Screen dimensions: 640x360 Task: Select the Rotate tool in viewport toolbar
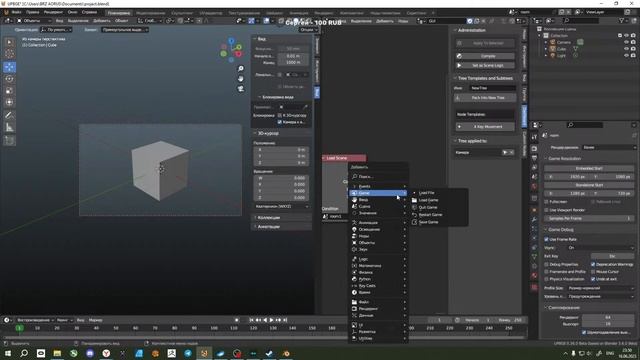[9, 79]
